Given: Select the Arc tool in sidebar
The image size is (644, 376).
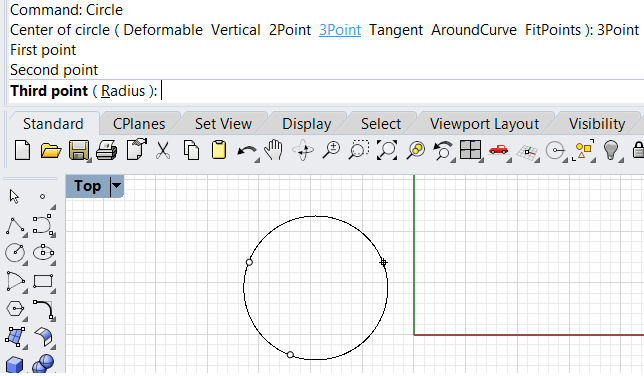Looking at the screenshot, I should click(16, 281).
